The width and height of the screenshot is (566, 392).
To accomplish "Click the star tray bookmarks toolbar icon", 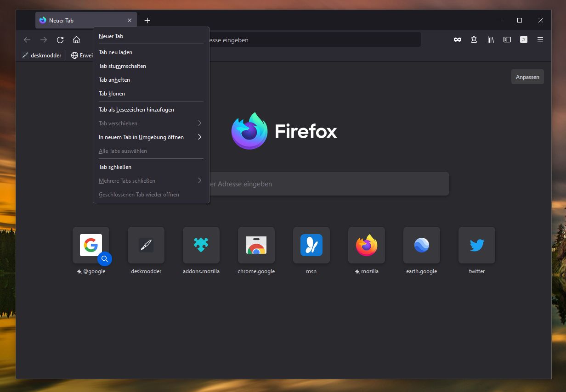I will pyautogui.click(x=474, y=40).
